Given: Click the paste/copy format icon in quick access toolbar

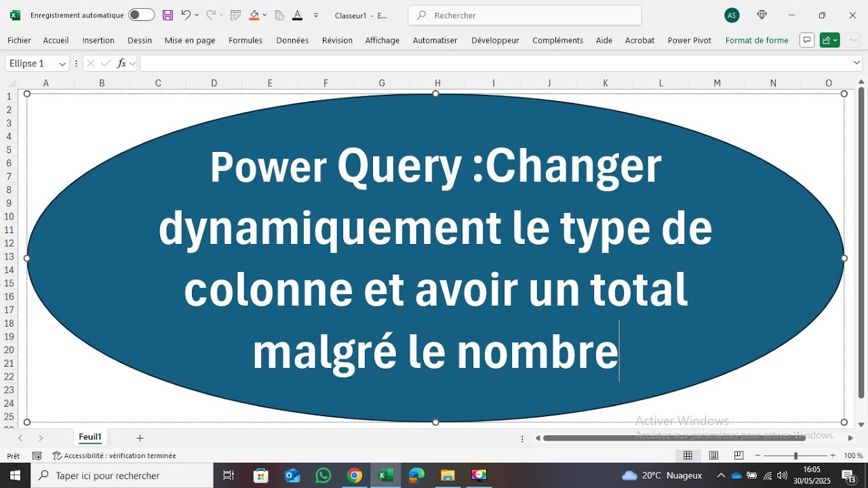Looking at the screenshot, I should 279,15.
